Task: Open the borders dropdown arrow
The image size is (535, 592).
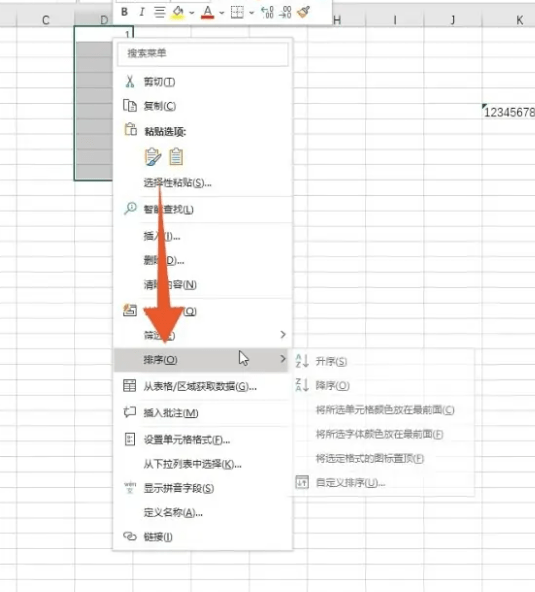Action: point(251,13)
